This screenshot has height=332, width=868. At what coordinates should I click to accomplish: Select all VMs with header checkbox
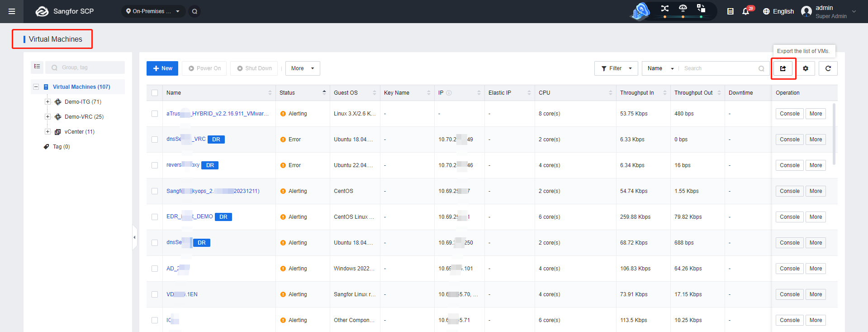[155, 93]
